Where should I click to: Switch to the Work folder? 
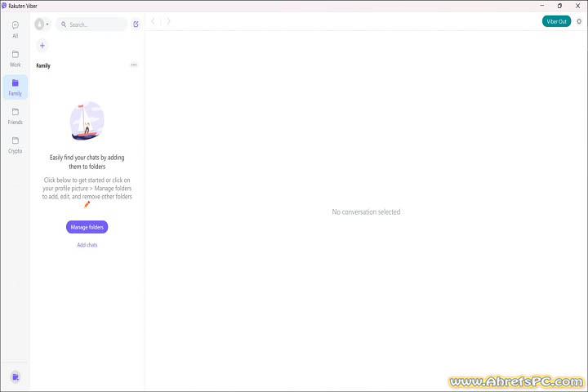click(x=15, y=59)
